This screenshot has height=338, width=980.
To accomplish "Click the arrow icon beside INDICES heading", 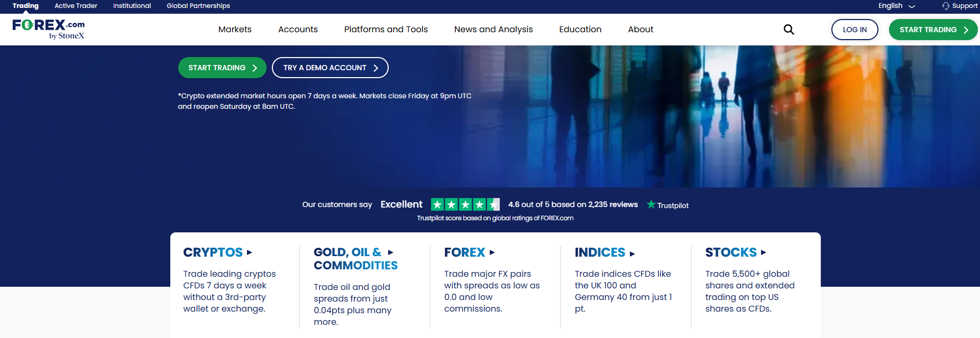I will tap(632, 253).
